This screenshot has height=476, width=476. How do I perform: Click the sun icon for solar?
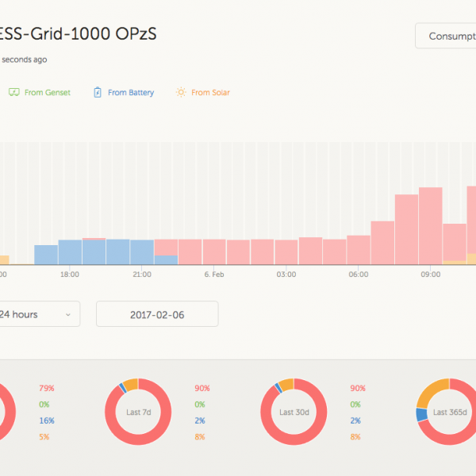181,93
